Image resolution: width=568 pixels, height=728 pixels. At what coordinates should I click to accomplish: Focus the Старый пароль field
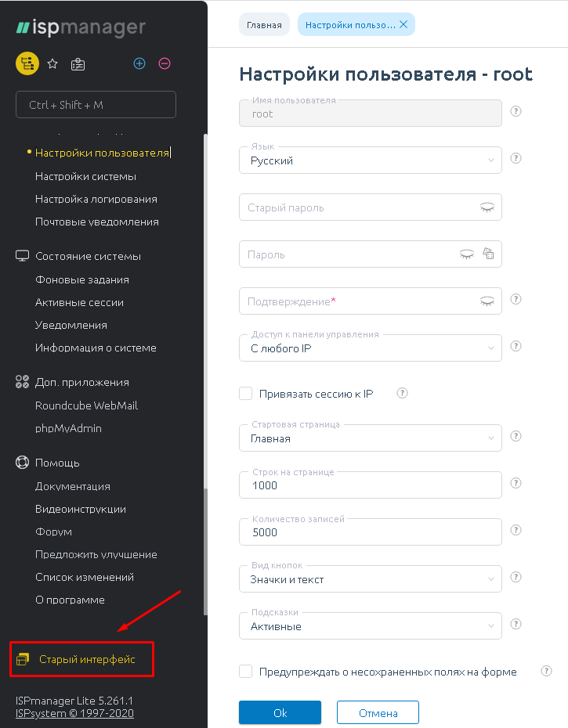tap(371, 207)
